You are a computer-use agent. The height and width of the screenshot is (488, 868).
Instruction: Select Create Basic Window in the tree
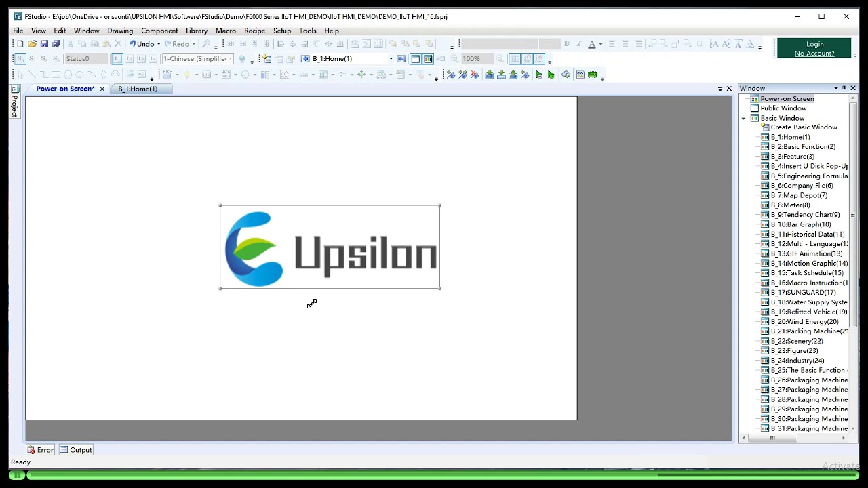coord(804,127)
